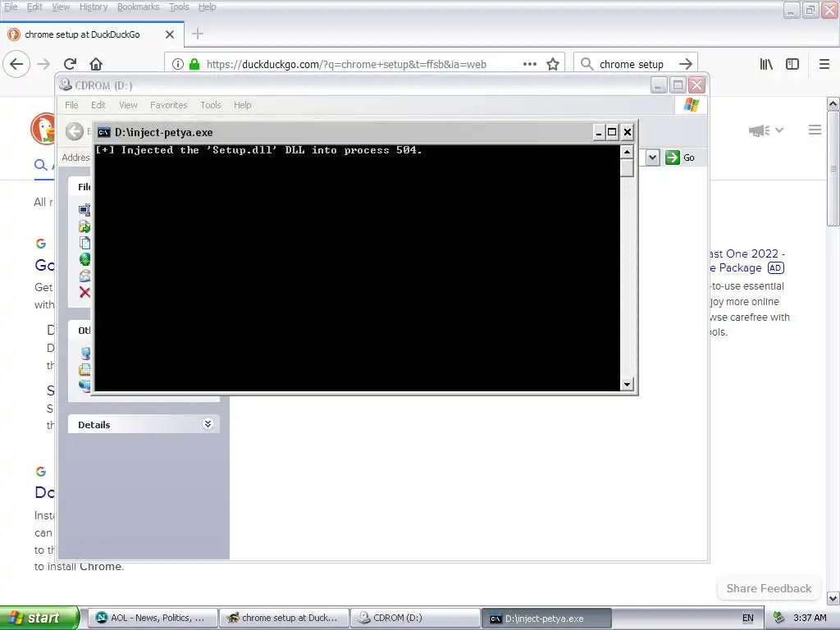This screenshot has height=630, width=840.
Task: Click console window scrollbar thumb
Action: click(627, 168)
